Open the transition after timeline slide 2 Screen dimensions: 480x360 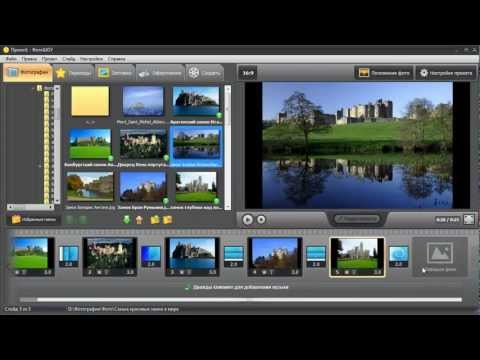coord(151,256)
